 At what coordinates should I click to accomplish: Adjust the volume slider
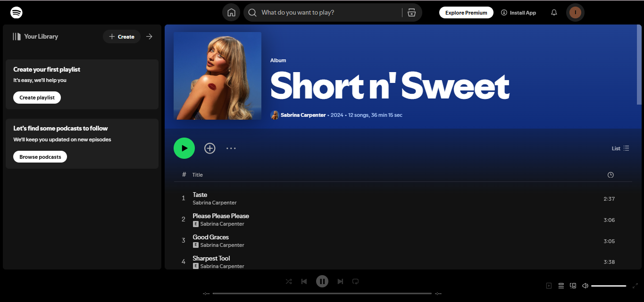[609, 286]
